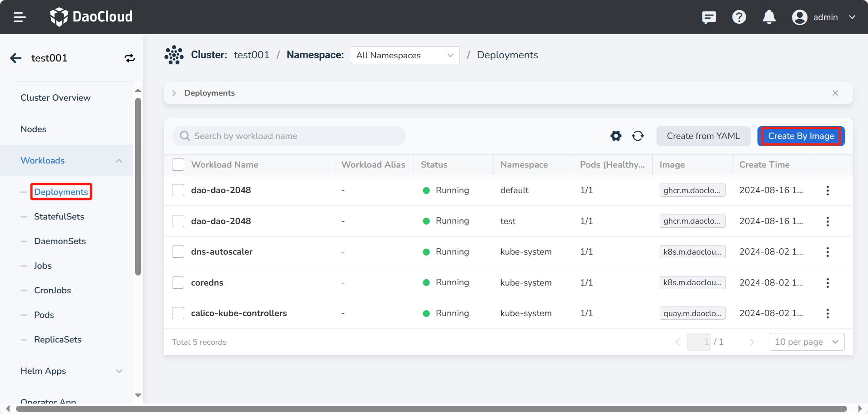Refresh the deployments list

(x=638, y=136)
